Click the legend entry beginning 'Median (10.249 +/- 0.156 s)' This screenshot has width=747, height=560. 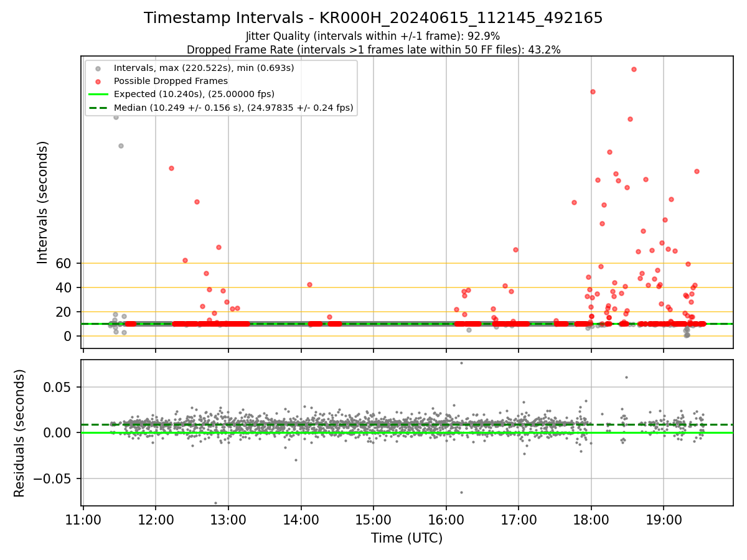[x=233, y=108]
